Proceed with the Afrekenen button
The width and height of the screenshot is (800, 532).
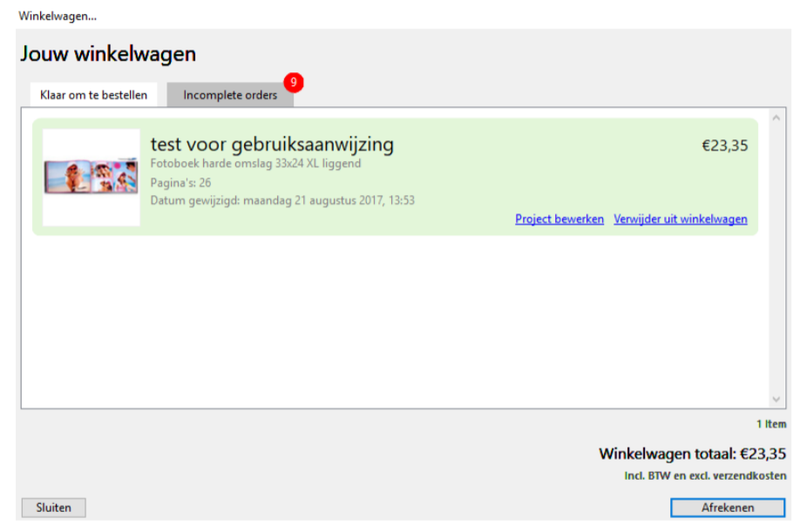pos(728,508)
